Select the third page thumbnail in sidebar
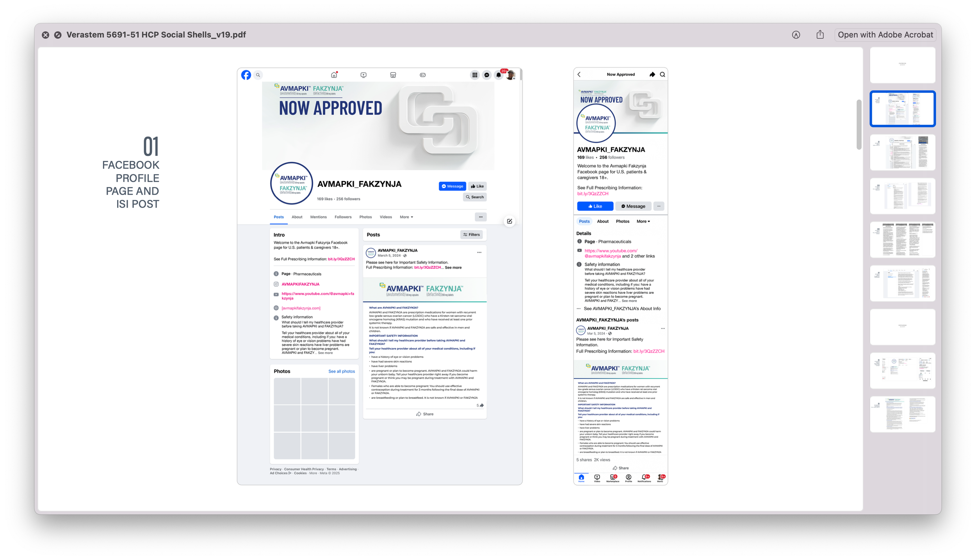The image size is (976, 560). 902,152
